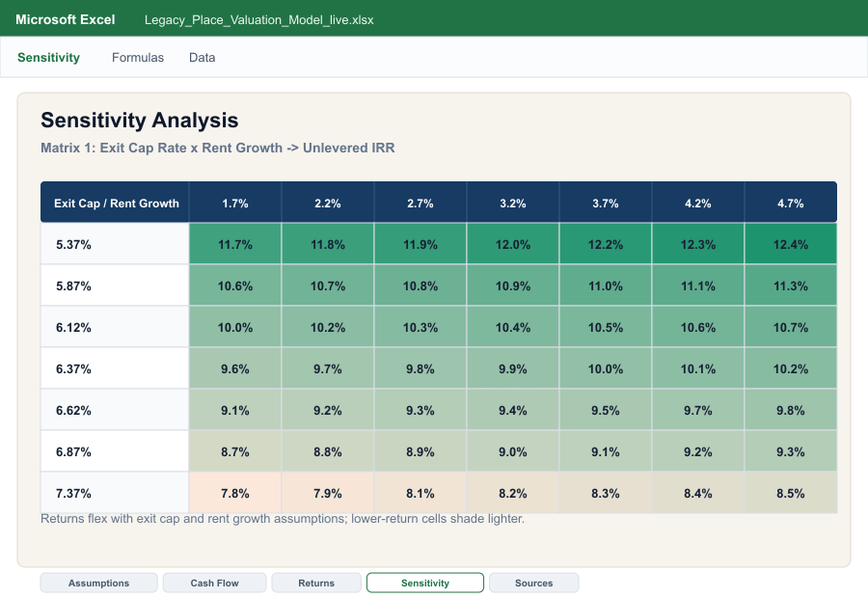Click the 12.4% IRR cell

[x=791, y=244]
